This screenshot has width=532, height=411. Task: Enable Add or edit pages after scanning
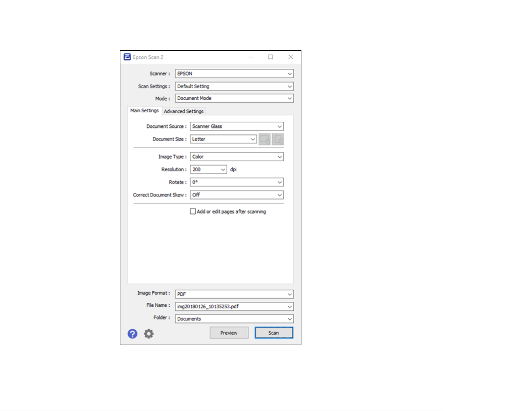click(193, 211)
